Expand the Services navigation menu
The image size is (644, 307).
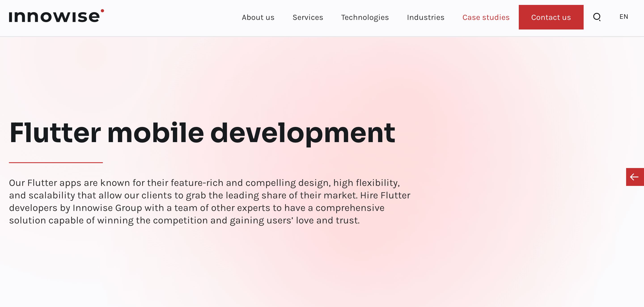(308, 17)
